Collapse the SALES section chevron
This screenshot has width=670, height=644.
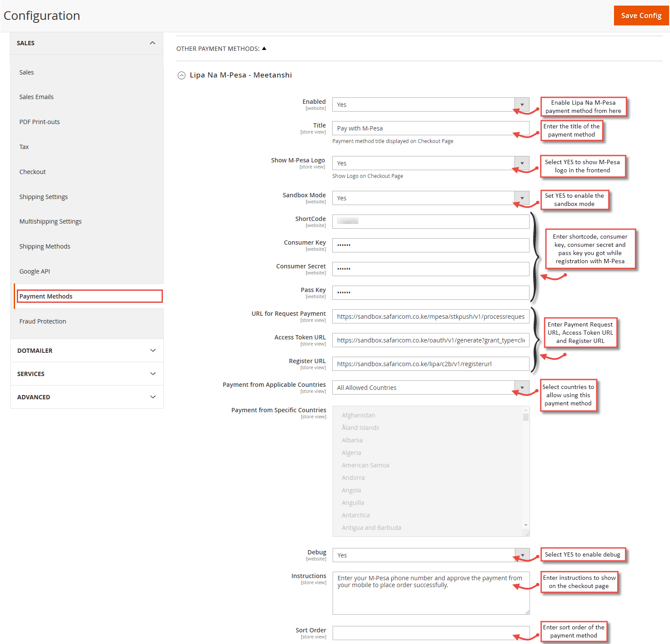tap(153, 43)
